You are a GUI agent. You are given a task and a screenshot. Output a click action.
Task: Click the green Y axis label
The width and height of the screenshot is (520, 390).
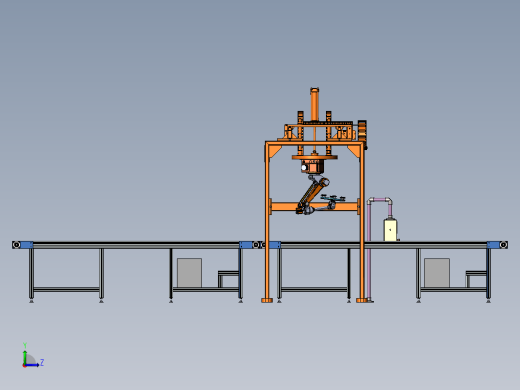pyautogui.click(x=25, y=345)
